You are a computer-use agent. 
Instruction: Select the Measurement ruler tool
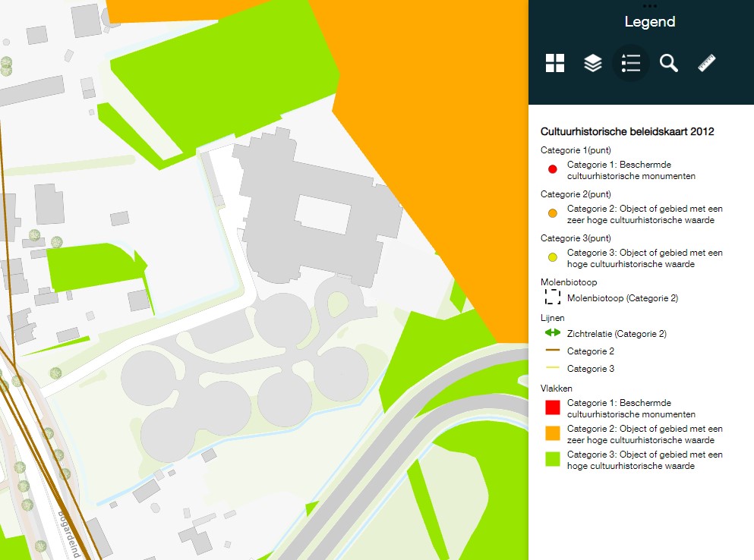tap(706, 63)
